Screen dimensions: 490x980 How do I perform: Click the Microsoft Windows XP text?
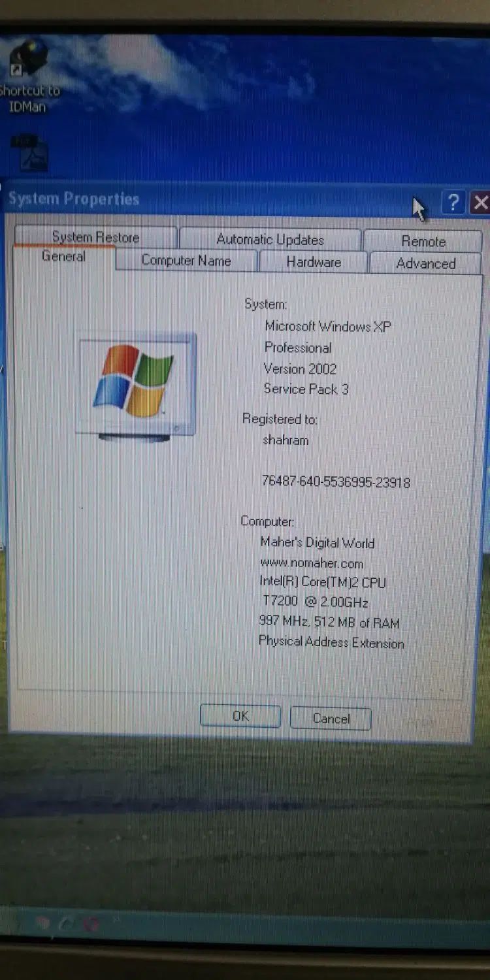click(x=328, y=326)
